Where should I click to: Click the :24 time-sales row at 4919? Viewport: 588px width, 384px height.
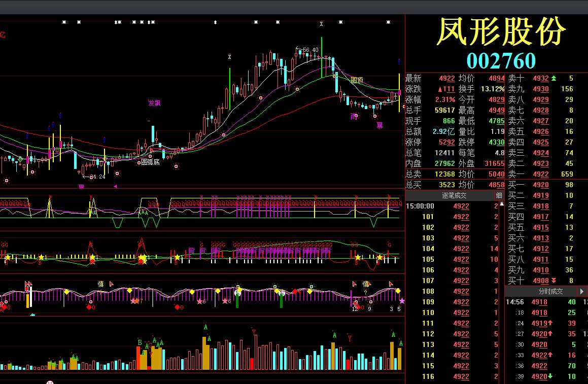(x=546, y=323)
